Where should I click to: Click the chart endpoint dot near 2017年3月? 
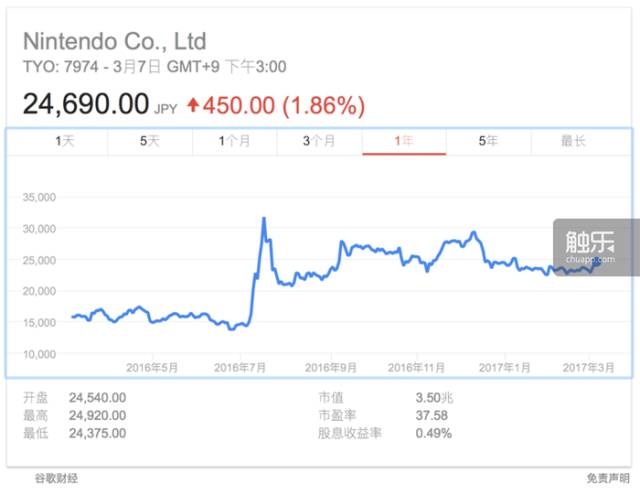599,263
